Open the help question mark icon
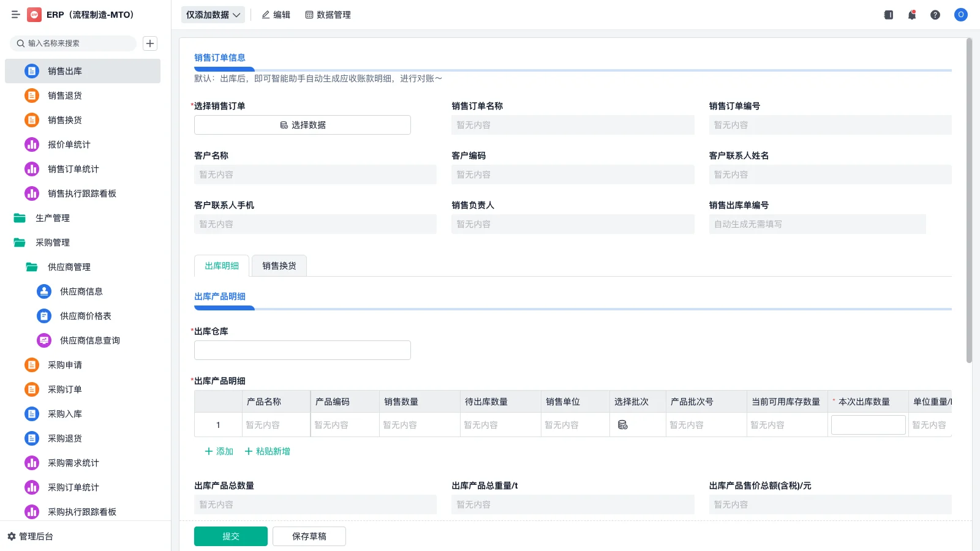 click(935, 15)
